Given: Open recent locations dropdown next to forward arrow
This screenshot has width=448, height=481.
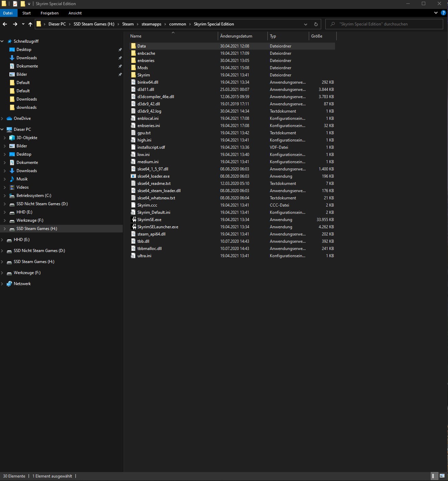Looking at the screenshot, I should [x=23, y=24].
